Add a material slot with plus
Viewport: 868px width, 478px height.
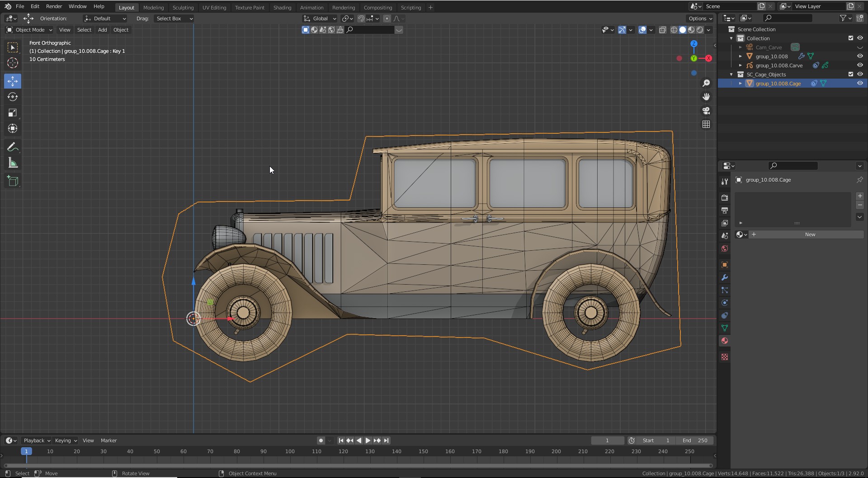860,196
